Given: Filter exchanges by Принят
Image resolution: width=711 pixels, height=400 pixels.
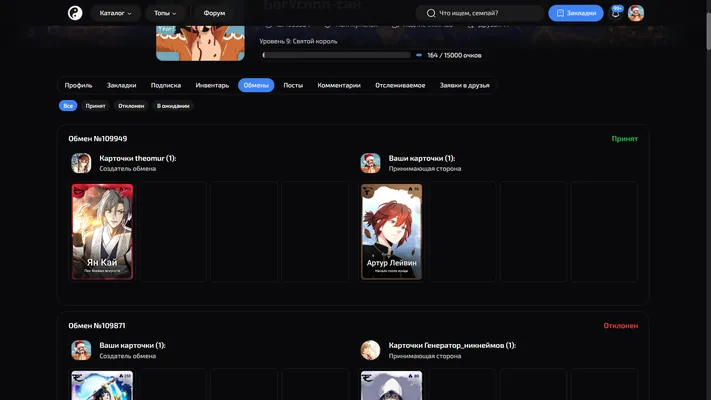Looking at the screenshot, I should (96, 106).
